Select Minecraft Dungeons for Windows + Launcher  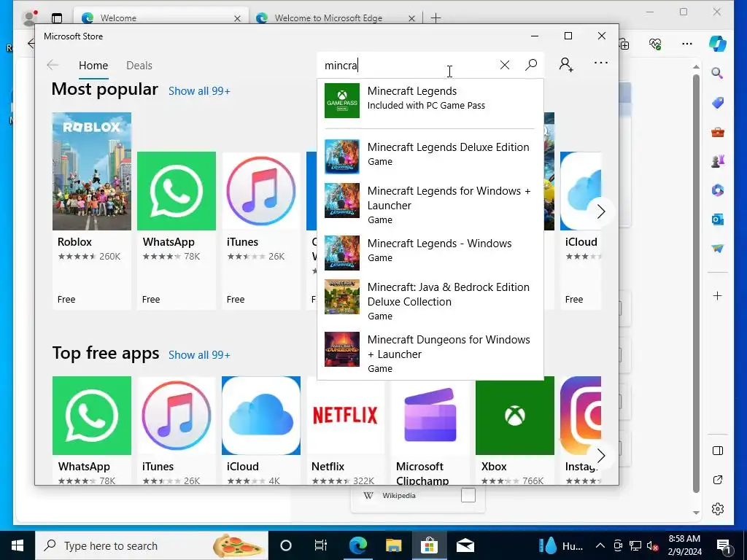430,354
